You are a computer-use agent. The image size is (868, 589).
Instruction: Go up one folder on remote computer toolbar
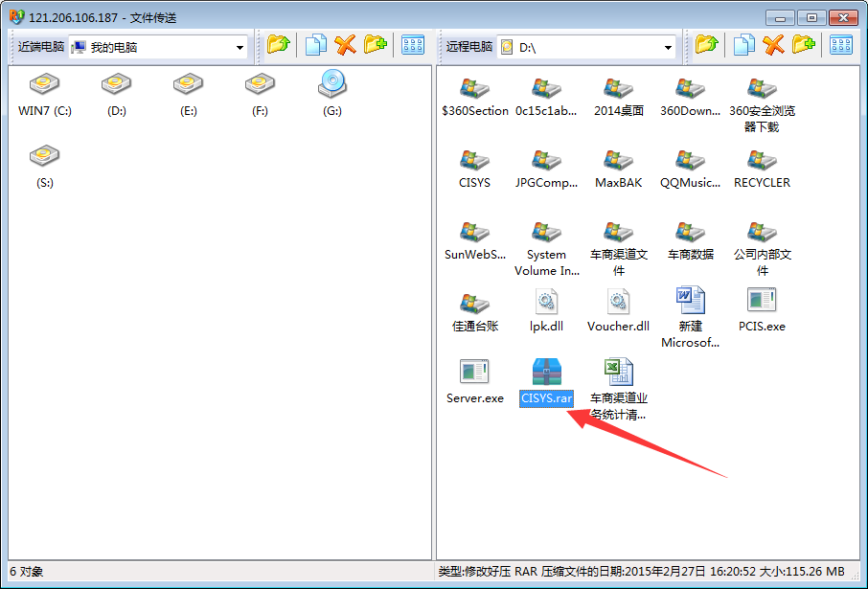click(x=707, y=45)
